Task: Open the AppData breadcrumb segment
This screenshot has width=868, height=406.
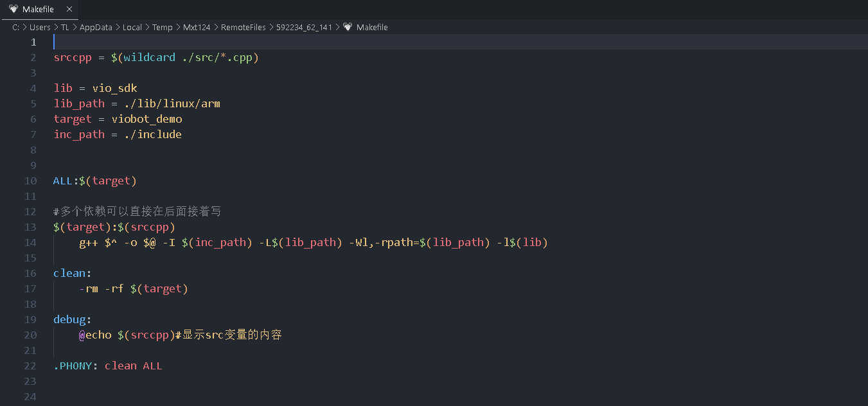Action: click(x=96, y=28)
